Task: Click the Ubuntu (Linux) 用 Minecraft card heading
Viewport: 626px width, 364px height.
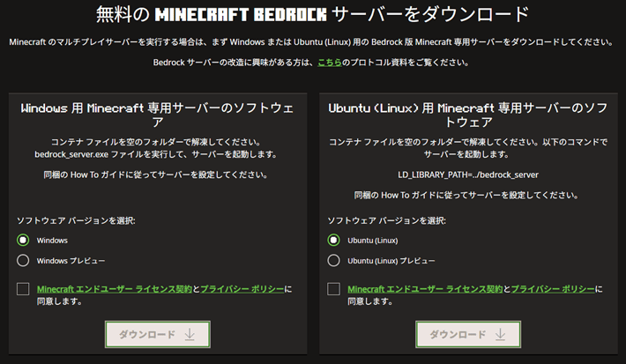Action: (467, 115)
